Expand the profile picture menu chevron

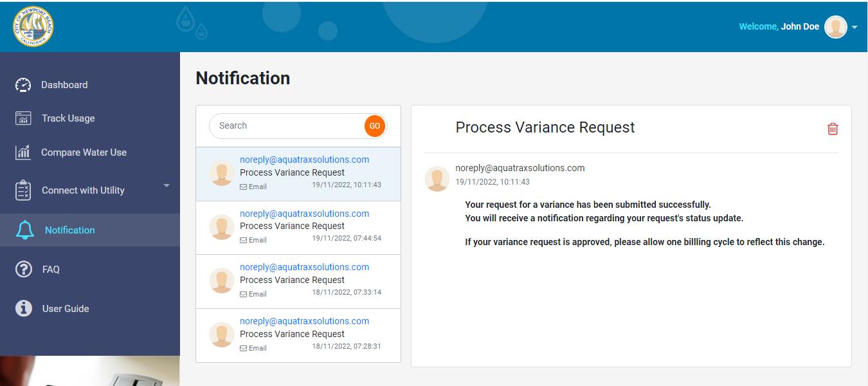(854, 27)
